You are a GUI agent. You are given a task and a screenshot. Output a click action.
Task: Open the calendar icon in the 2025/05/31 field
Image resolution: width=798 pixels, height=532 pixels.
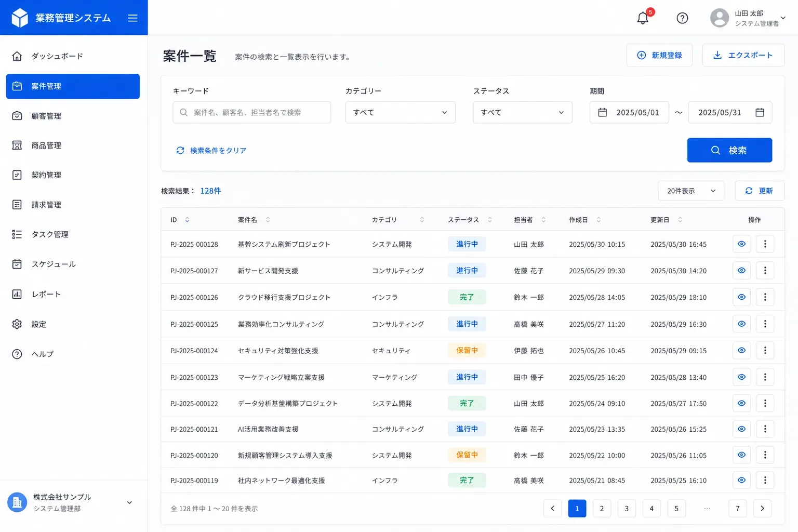tap(760, 112)
